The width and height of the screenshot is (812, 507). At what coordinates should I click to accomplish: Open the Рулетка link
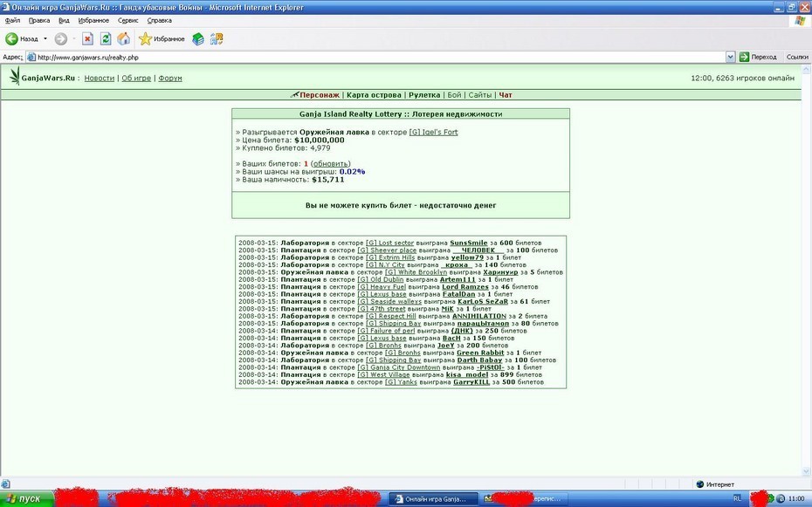424,95
